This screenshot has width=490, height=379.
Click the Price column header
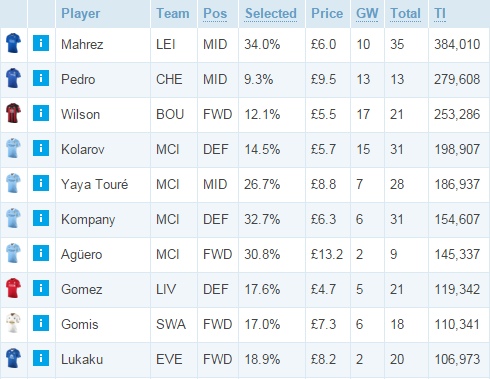coord(327,14)
